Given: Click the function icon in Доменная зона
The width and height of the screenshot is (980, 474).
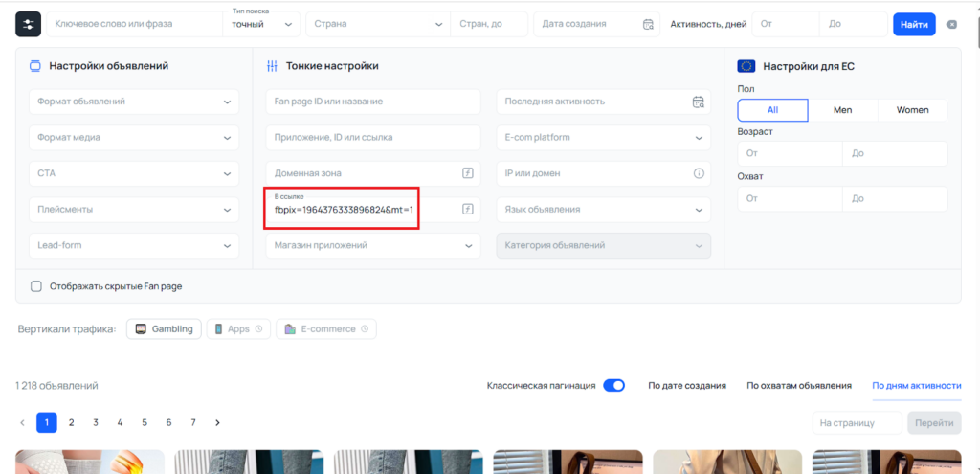Looking at the screenshot, I should 467,173.
